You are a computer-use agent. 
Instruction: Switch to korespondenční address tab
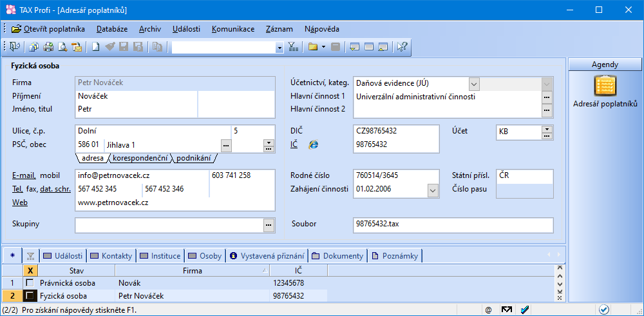140,158
